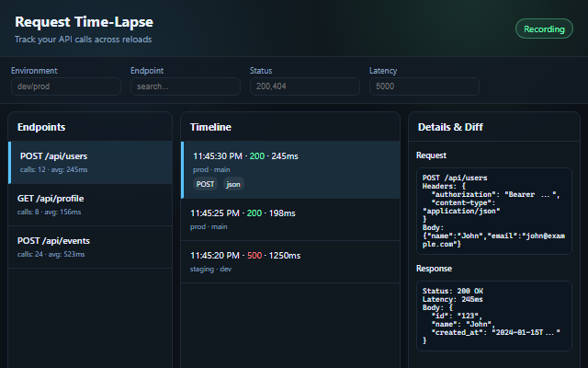Viewport: 588px width, 368px height.
Task: Open the 11:45:25 PM 198ms request
Action: tap(290, 219)
